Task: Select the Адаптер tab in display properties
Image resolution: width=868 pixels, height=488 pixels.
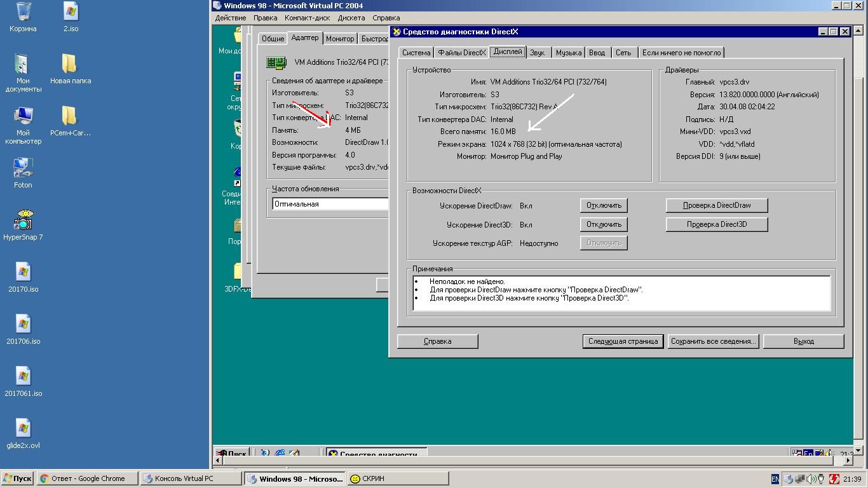Action: tap(305, 37)
